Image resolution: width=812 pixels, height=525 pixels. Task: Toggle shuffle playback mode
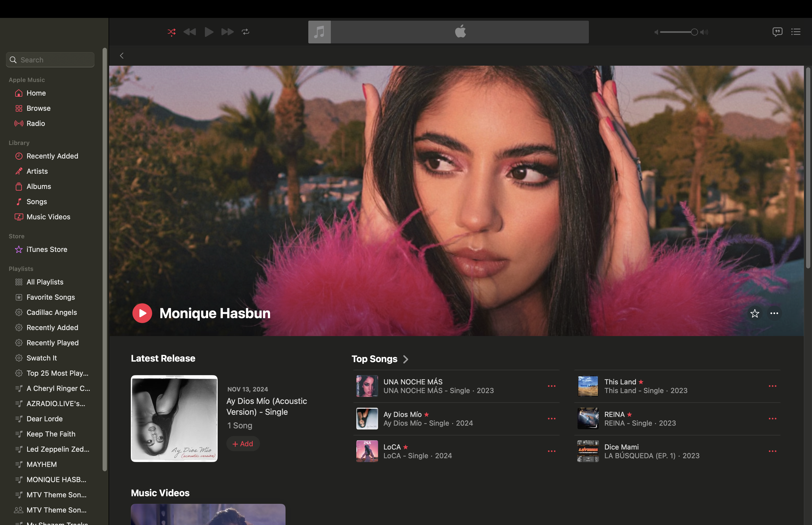pyautogui.click(x=172, y=32)
